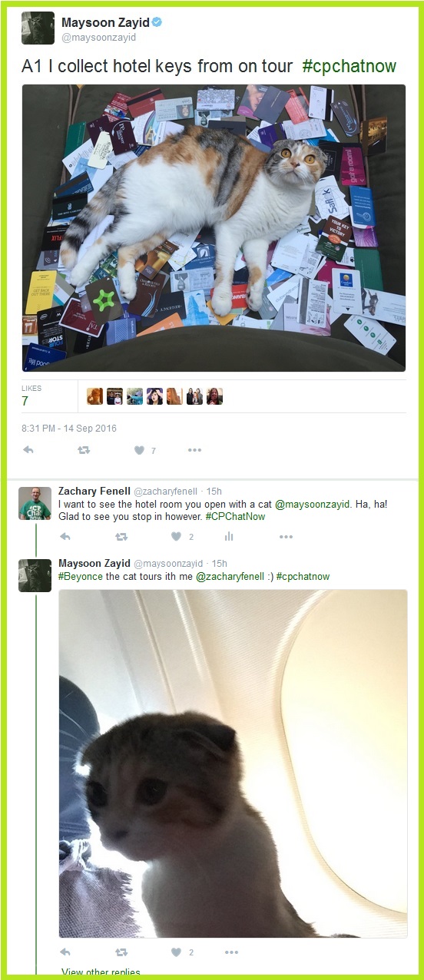Retweet the main hotel keys tweet

pyautogui.click(x=84, y=450)
